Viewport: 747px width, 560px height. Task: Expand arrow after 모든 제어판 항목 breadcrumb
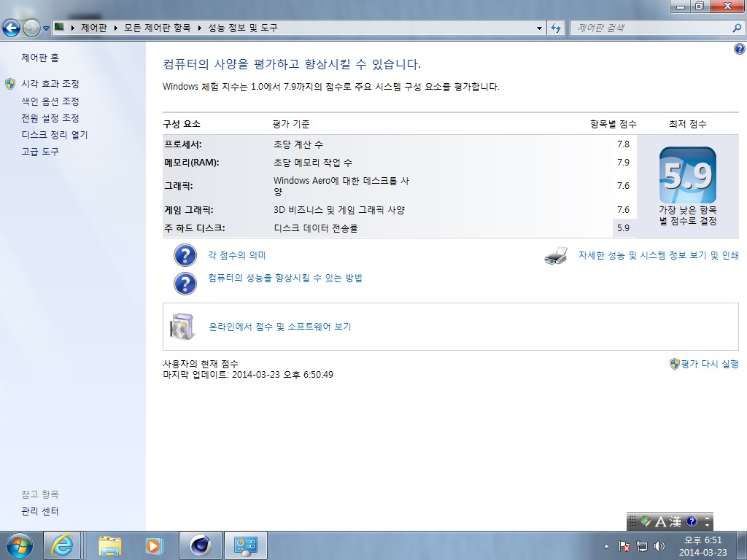[x=199, y=28]
